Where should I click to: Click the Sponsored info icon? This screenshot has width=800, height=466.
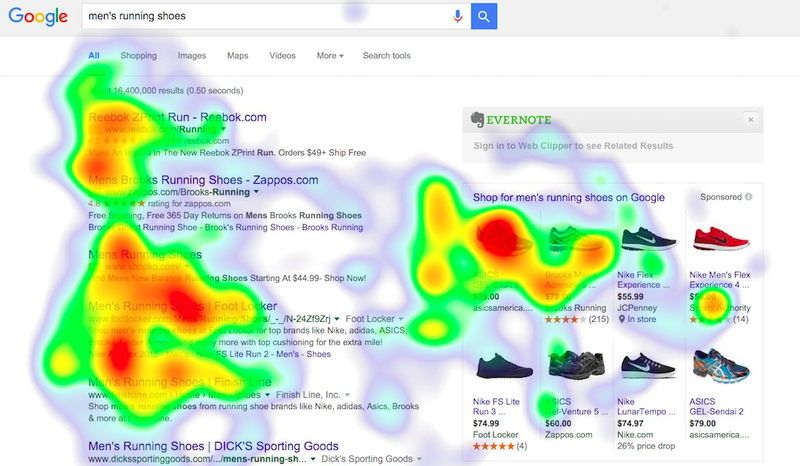point(748,197)
